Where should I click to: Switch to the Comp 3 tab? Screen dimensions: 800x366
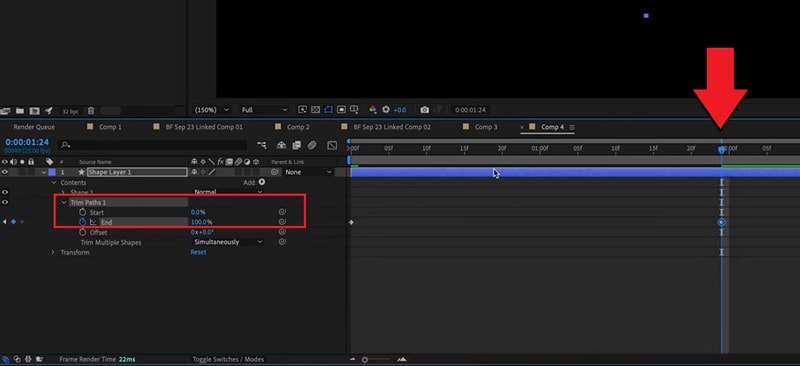click(486, 127)
